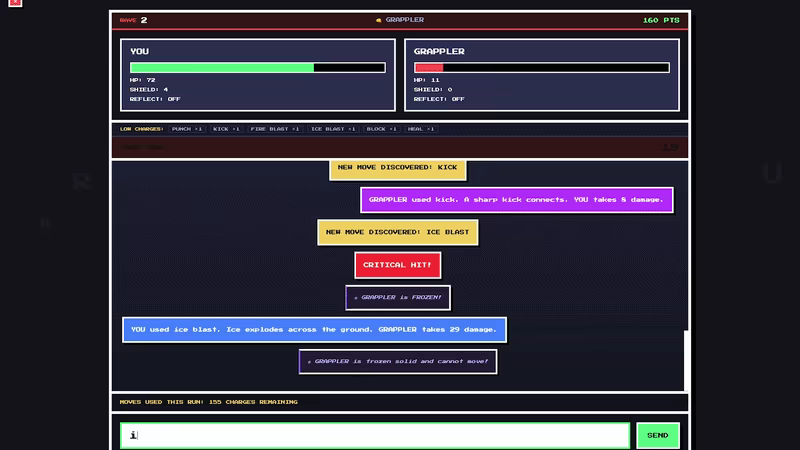Click the 'GRAPPLER used kick' purple message
Image resolution: width=800 pixels, height=450 pixels.
[516, 199]
